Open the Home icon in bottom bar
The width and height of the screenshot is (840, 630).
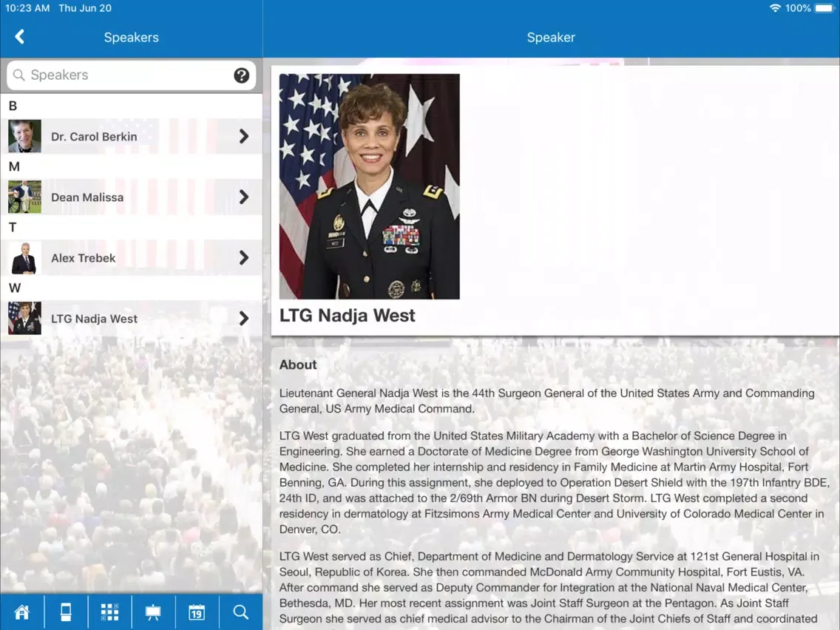click(22, 612)
